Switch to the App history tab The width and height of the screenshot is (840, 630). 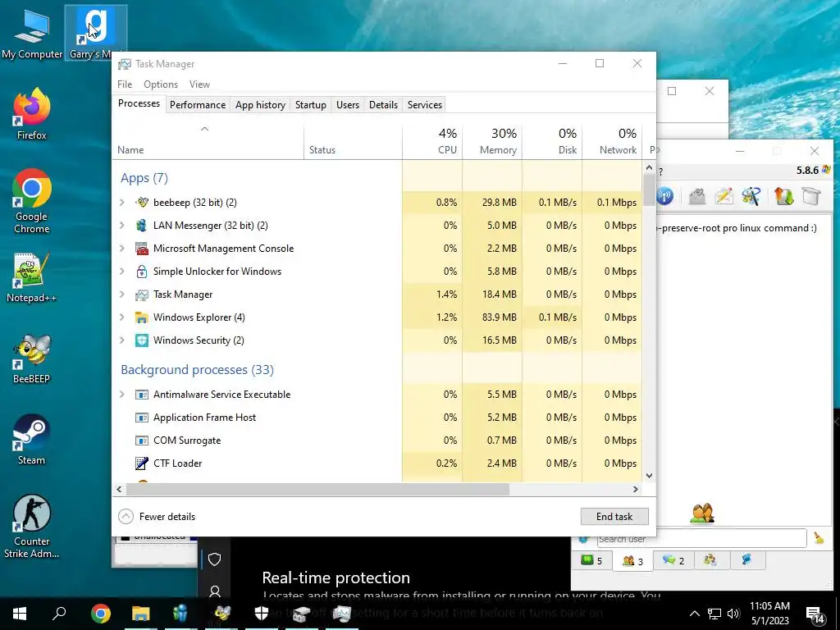(260, 105)
